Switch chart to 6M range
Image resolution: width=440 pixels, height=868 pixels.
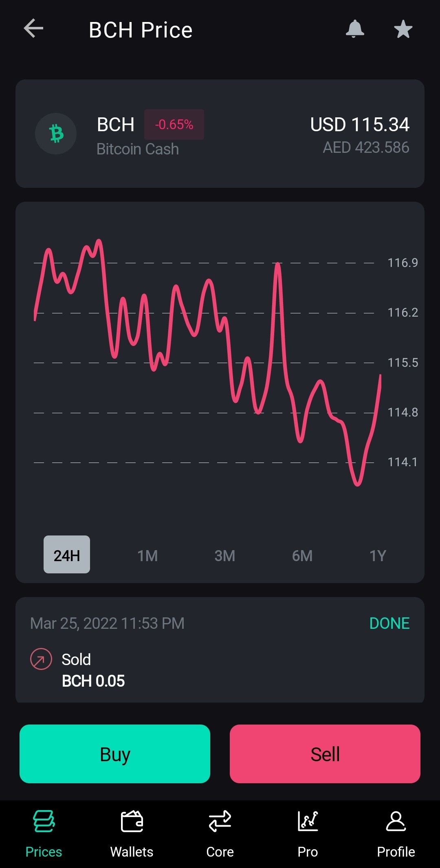(x=302, y=555)
